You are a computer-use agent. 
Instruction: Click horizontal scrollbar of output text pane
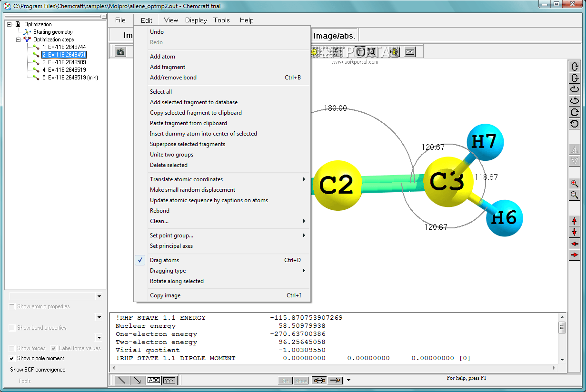click(333, 369)
